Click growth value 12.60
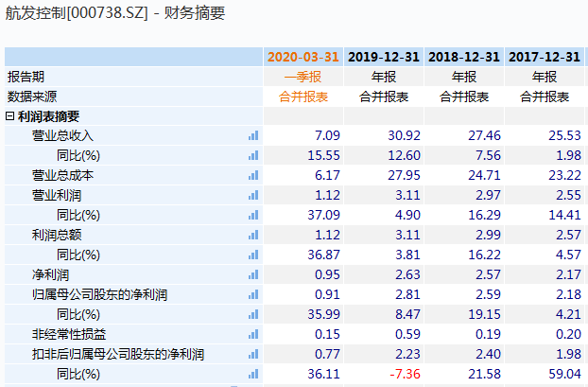 coord(405,155)
